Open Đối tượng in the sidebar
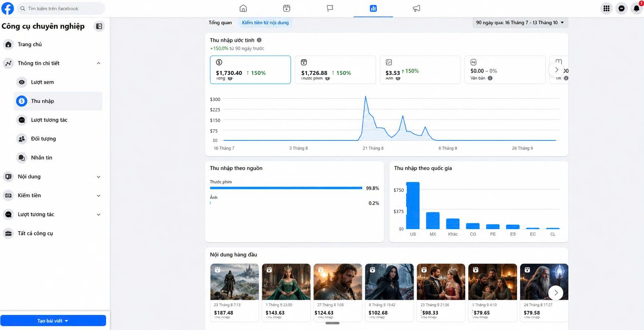 click(58, 139)
